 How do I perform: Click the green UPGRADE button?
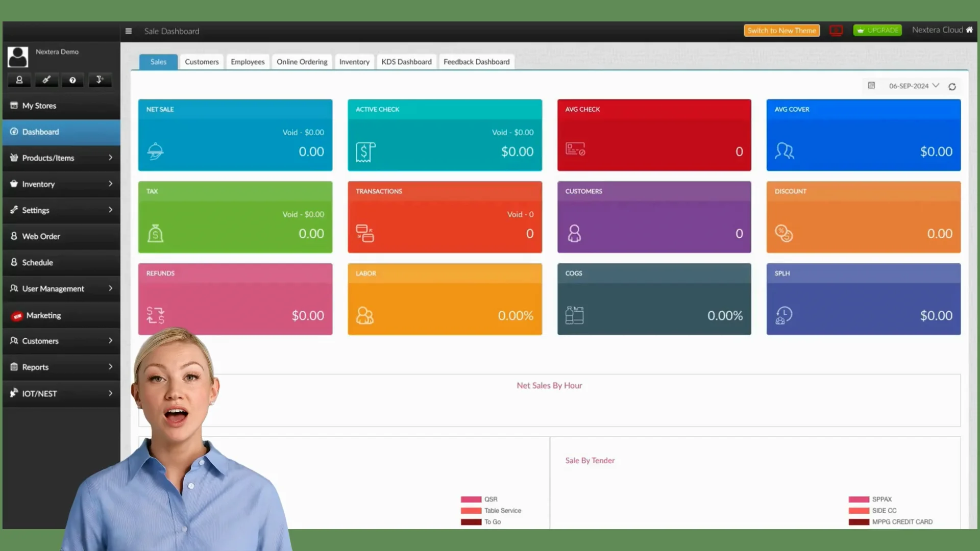pyautogui.click(x=877, y=31)
